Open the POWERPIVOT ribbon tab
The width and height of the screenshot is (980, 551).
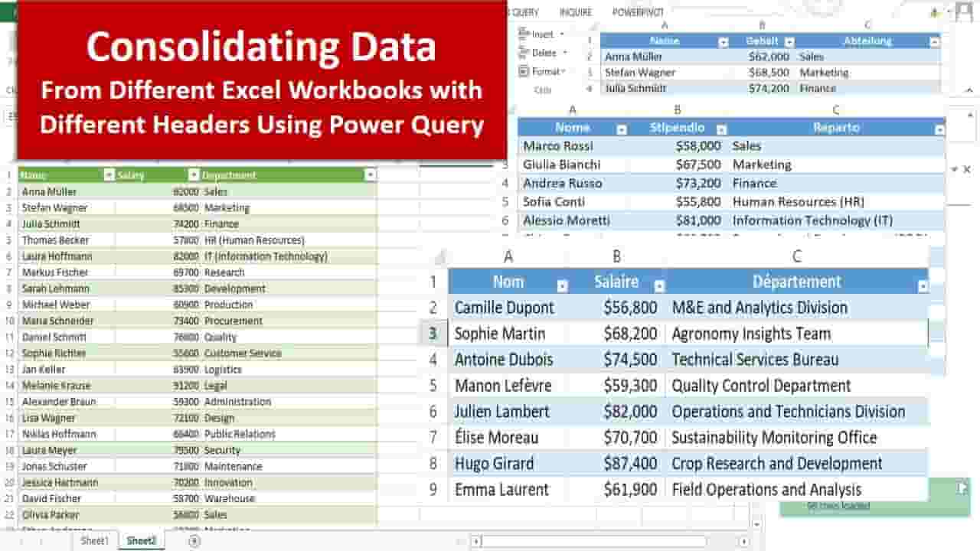tap(638, 12)
